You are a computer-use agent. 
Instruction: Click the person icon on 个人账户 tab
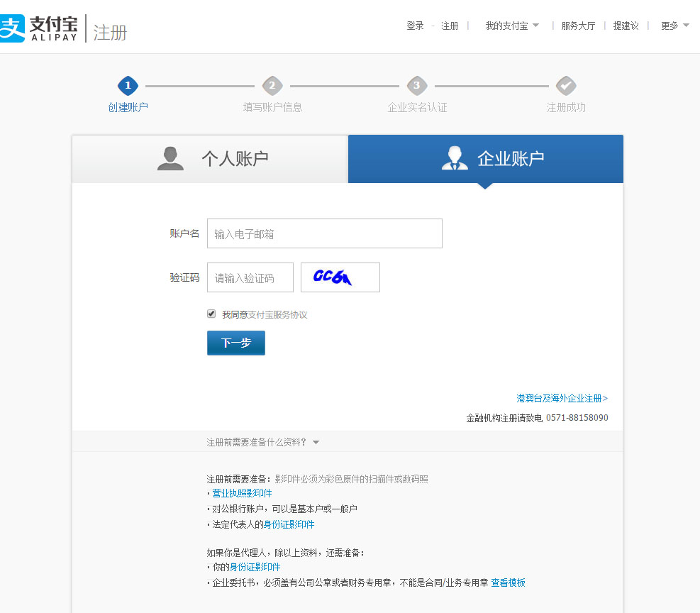[170, 158]
